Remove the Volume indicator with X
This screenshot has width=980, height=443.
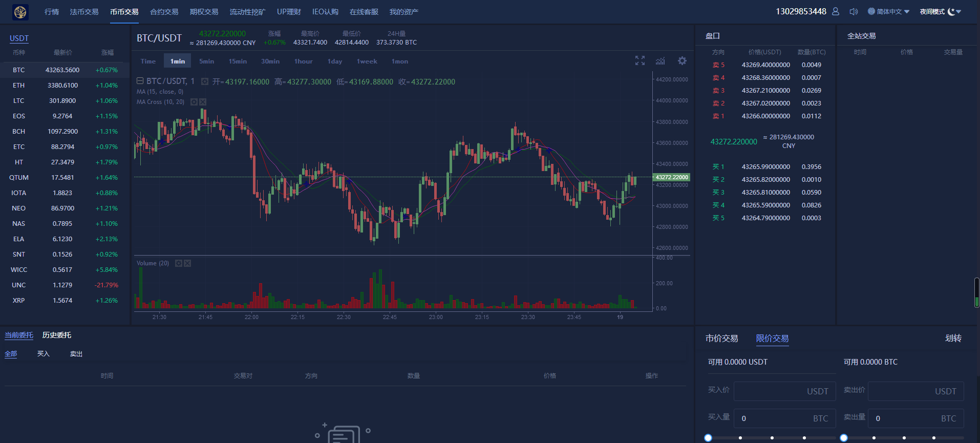(x=187, y=263)
